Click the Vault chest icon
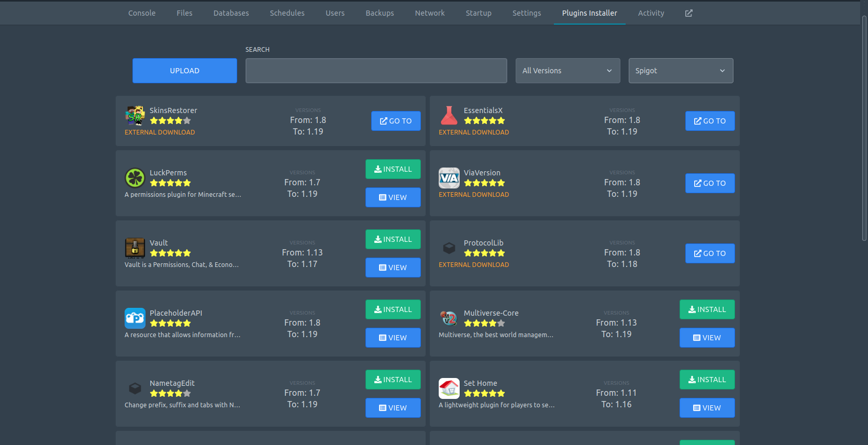 point(135,248)
